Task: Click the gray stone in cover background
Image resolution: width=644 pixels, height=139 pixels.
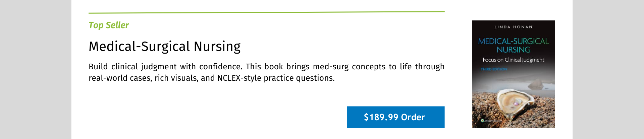Action: (x=536, y=84)
